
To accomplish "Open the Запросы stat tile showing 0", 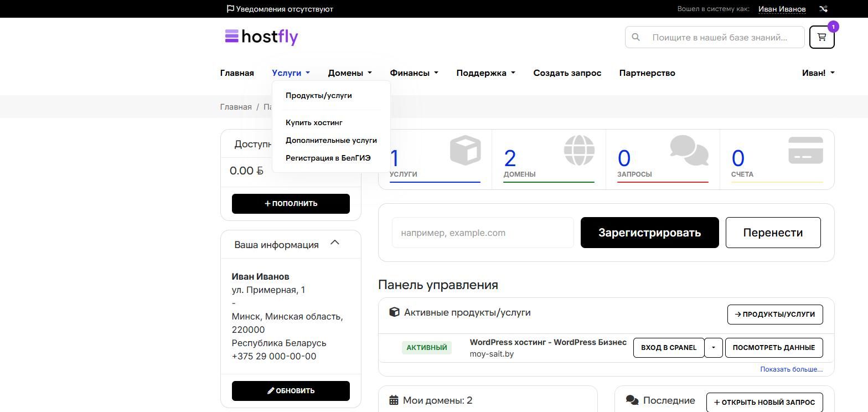I will click(663, 159).
